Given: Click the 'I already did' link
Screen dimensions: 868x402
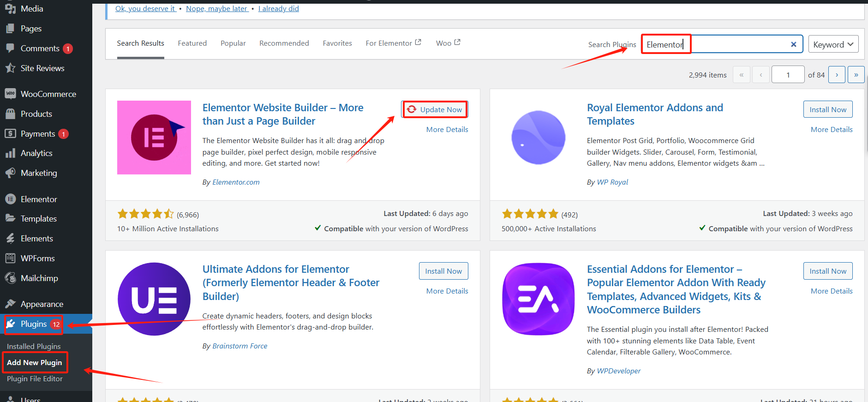Looking at the screenshot, I should point(279,8).
